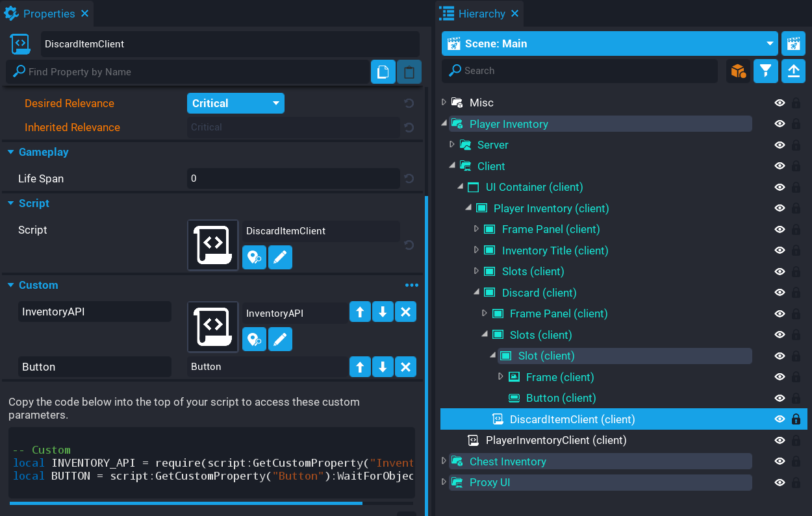Click the copy properties icon
This screenshot has width=812, height=516.
(383, 72)
